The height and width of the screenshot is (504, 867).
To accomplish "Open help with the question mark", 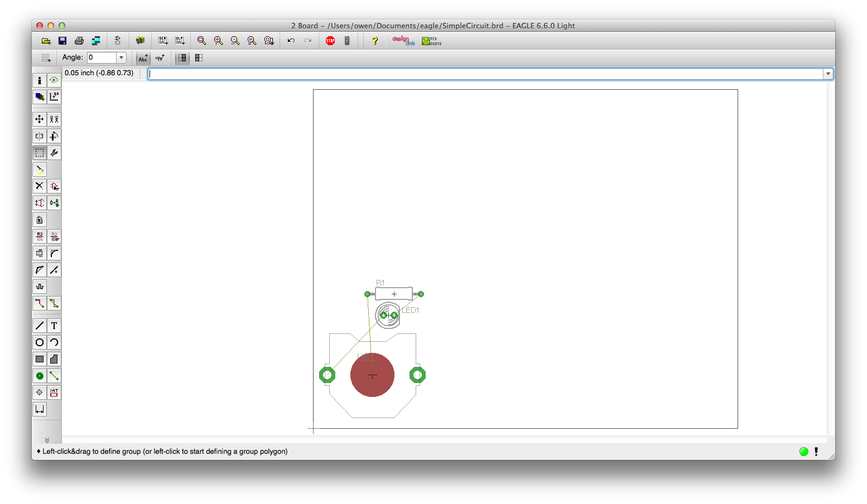I will pyautogui.click(x=375, y=41).
